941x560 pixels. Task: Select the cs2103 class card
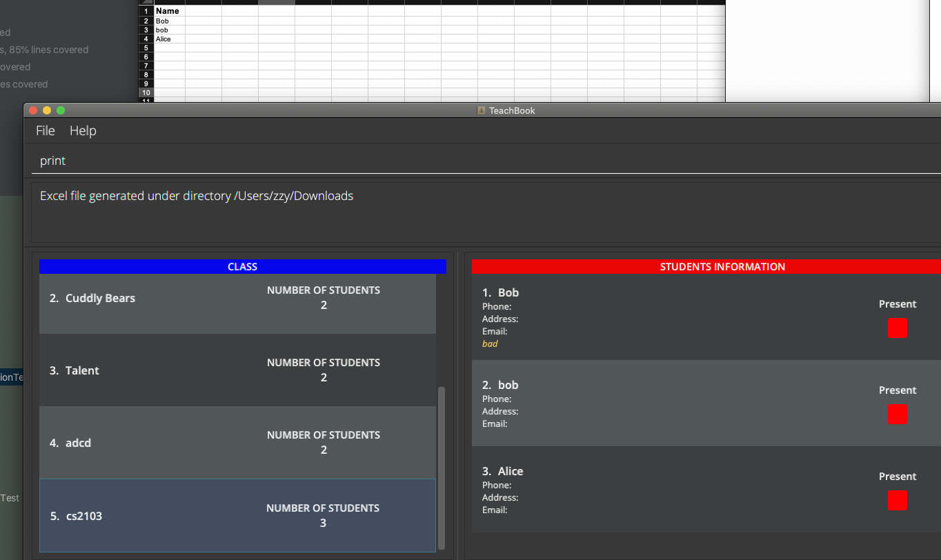[x=237, y=515]
